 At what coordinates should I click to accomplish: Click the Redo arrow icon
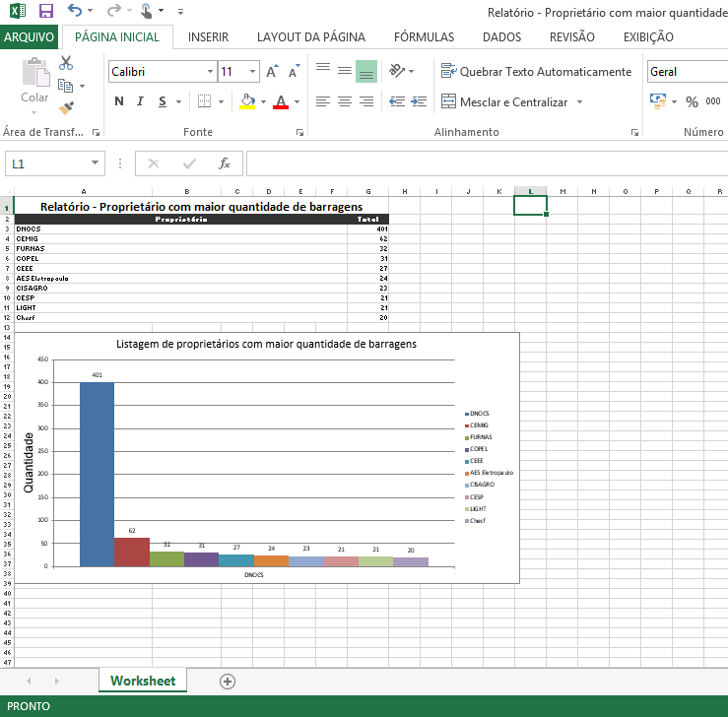coord(113,10)
